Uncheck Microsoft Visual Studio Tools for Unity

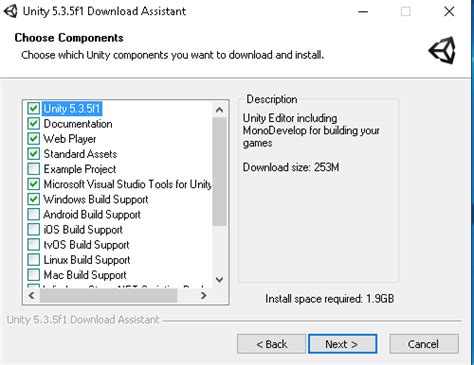[x=33, y=184]
